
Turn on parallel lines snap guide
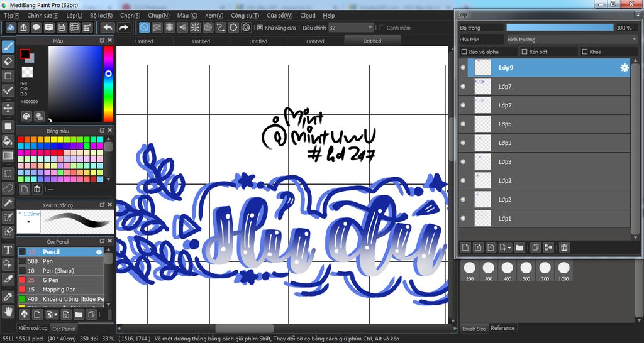tap(157, 28)
